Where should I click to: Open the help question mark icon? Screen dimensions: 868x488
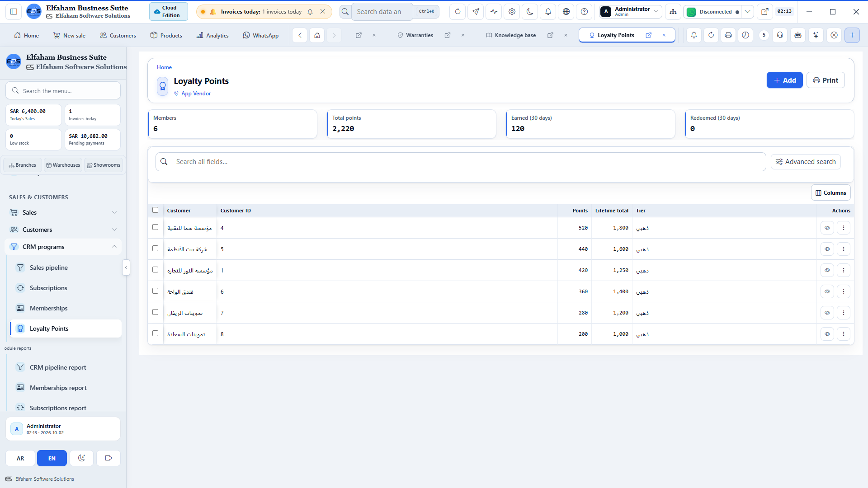pos(584,12)
